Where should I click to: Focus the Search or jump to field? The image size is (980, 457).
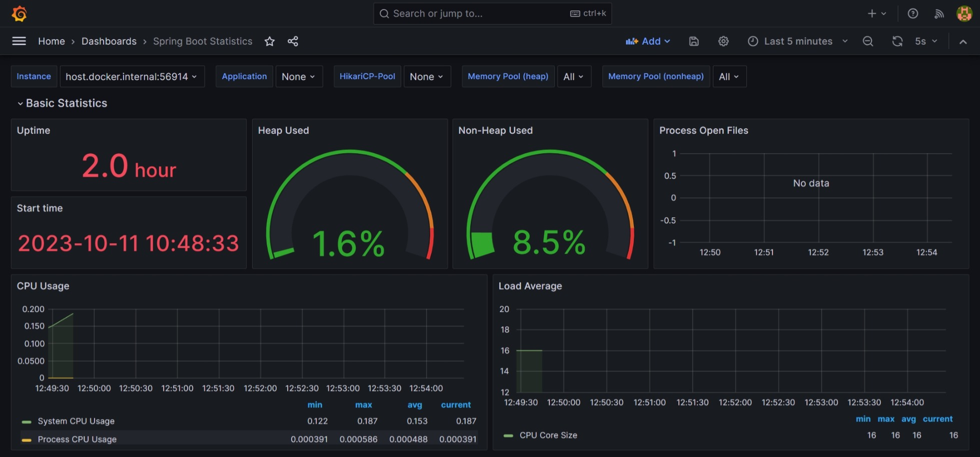(492, 14)
